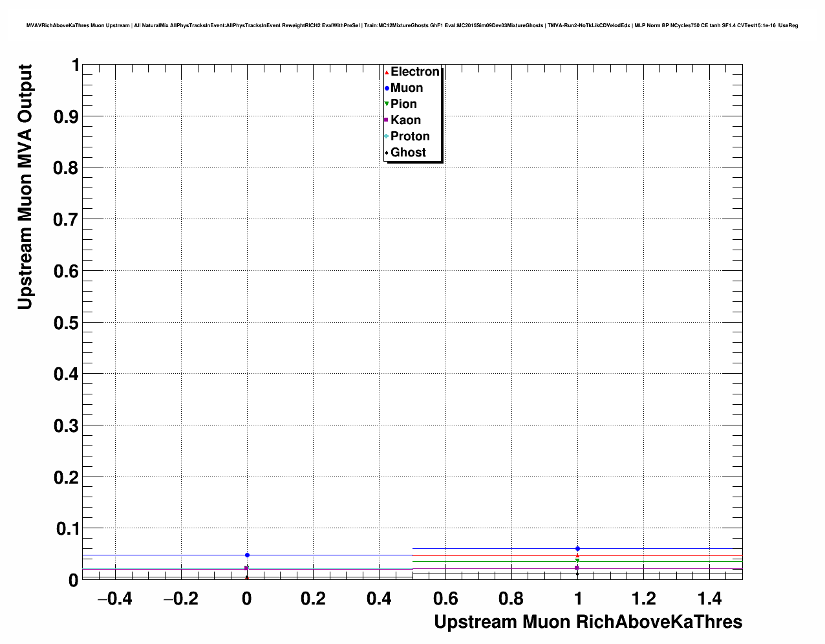Click the green Pion triangle marker in legend
Viewport: 825px width, 644px height.
click(x=387, y=104)
